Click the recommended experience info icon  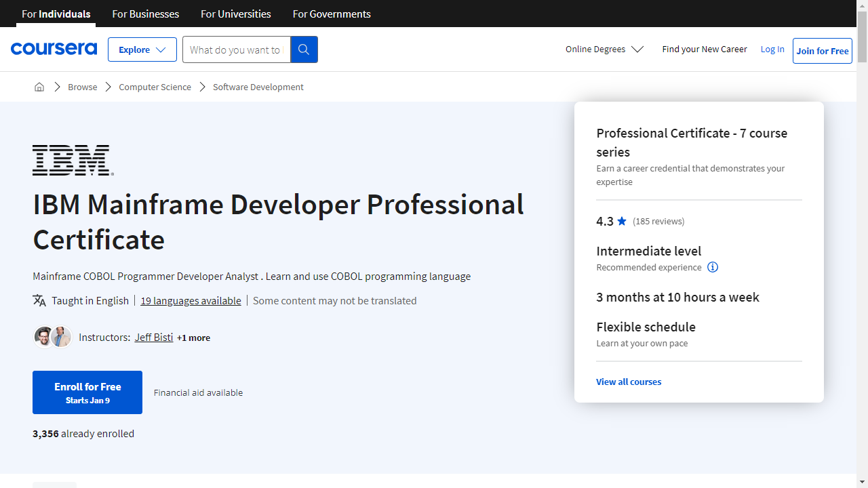[713, 267]
